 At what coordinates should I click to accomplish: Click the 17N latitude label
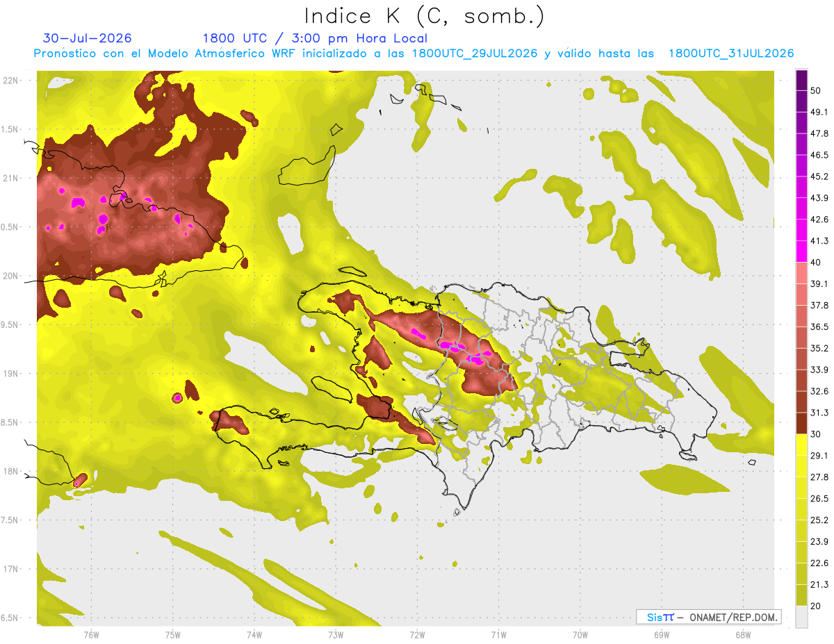(x=12, y=569)
